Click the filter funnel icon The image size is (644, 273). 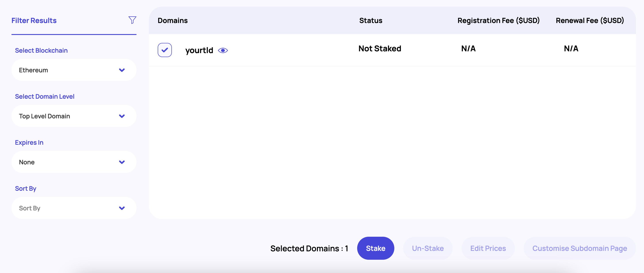click(132, 20)
